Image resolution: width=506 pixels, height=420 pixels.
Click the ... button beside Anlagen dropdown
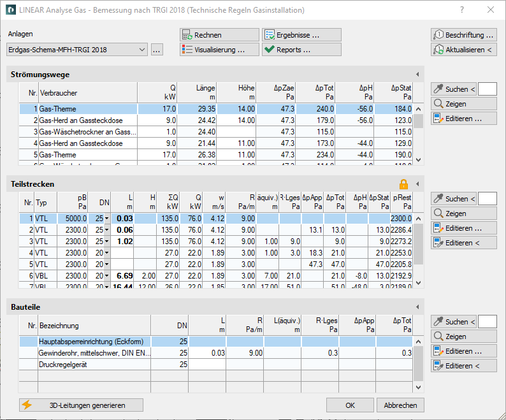click(x=157, y=50)
